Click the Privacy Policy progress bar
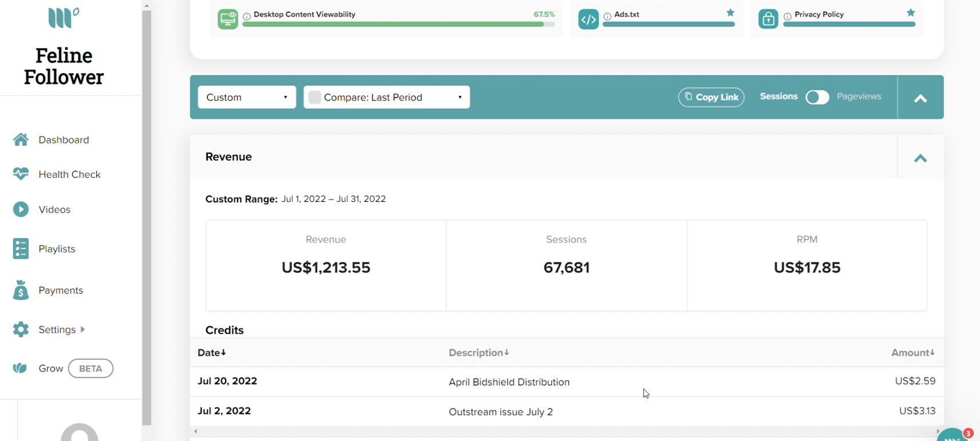Viewport: 980px width, 441px height. (x=849, y=25)
